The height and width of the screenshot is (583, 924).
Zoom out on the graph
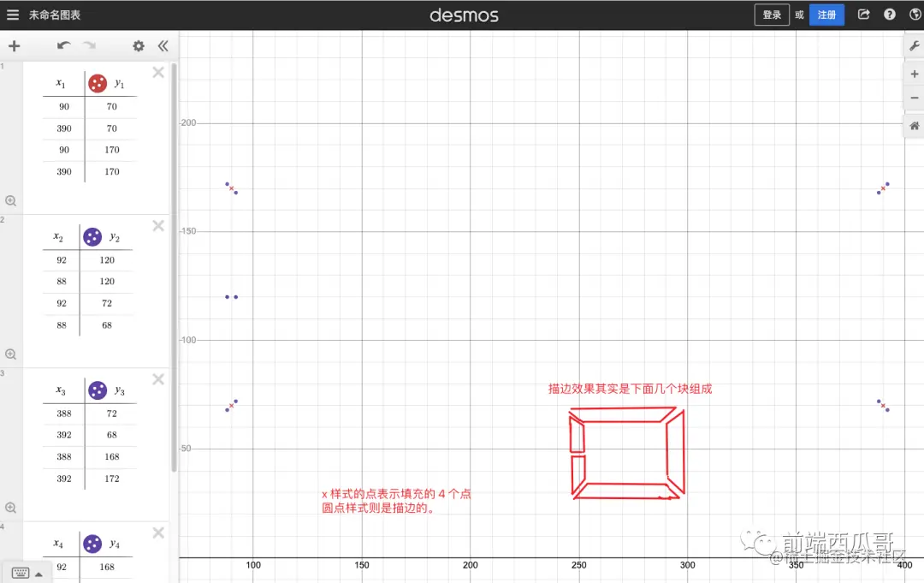[x=914, y=98]
